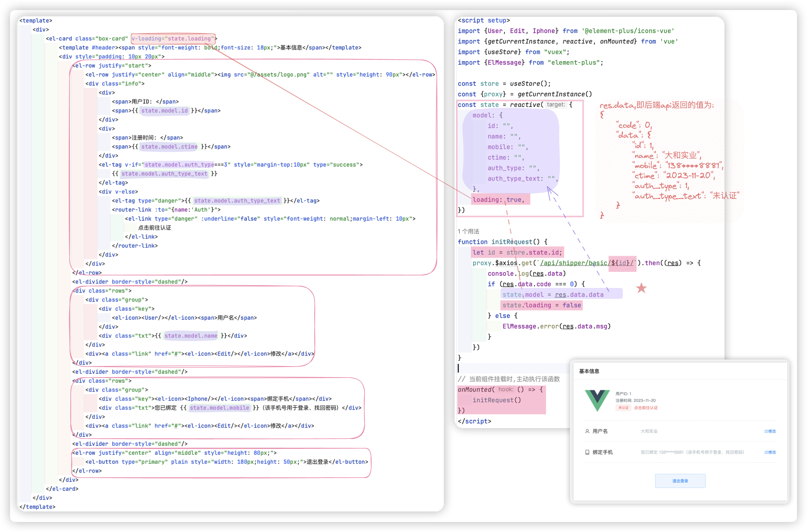Click the user icon beside 用户名
Image resolution: width=807 pixels, height=532 pixels.
click(587, 431)
